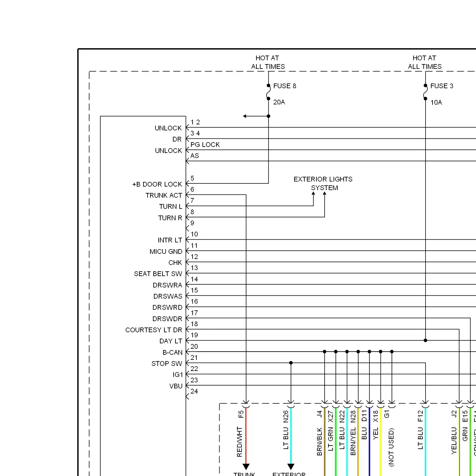476x476 pixels.
Task: Click HOT AT ALL TIMES above FUSE 3
Action: 425,62
